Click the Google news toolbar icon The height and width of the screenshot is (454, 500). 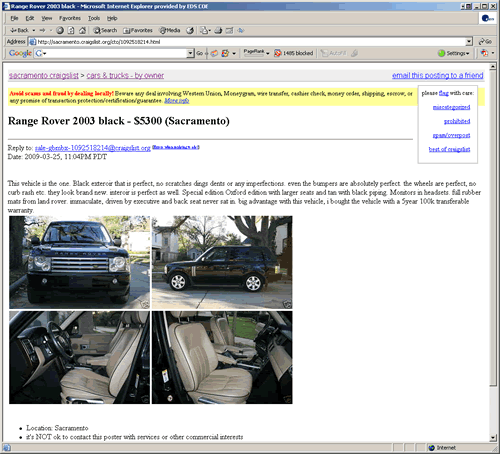point(214,53)
